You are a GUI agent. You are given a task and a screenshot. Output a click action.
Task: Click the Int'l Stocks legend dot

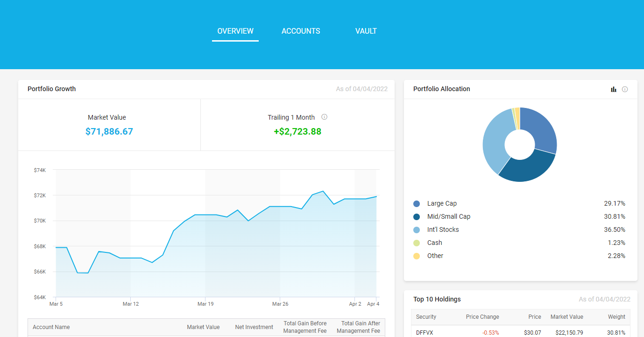pos(417,230)
